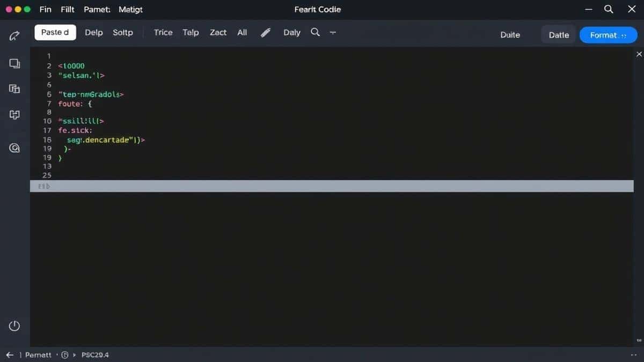Screen dimensions: 644x362
Task: Toggle the Daly option in the toolbar
Action: pos(291,32)
